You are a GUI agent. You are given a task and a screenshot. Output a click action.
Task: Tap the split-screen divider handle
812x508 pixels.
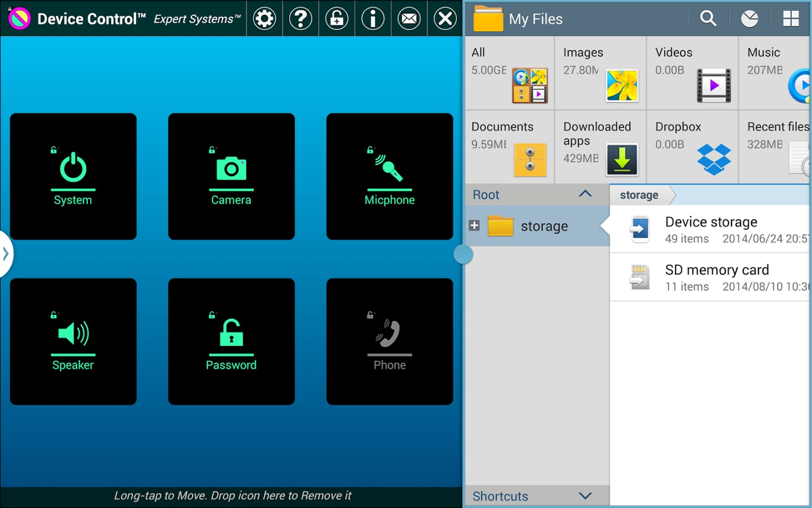pyautogui.click(x=463, y=254)
